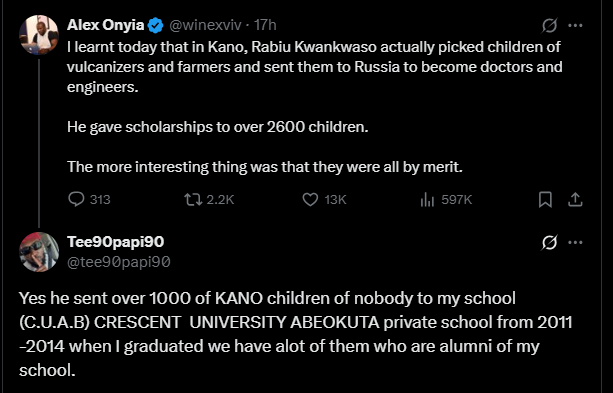Viewport: 613px width, 393px height.
Task: Open Grok icon on Tee90papi90's reply
Action: (549, 242)
